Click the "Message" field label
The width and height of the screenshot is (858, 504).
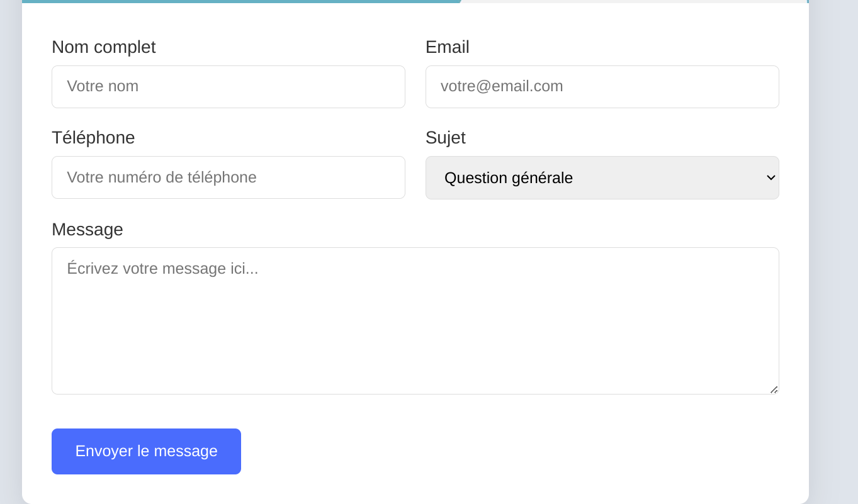(x=87, y=230)
